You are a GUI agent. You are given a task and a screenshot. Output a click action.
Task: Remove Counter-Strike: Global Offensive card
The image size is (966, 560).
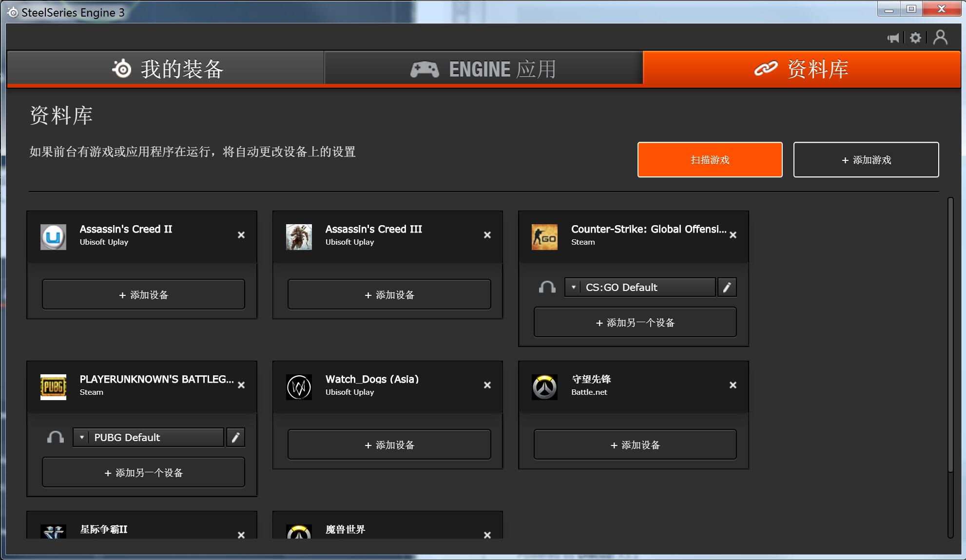(733, 235)
